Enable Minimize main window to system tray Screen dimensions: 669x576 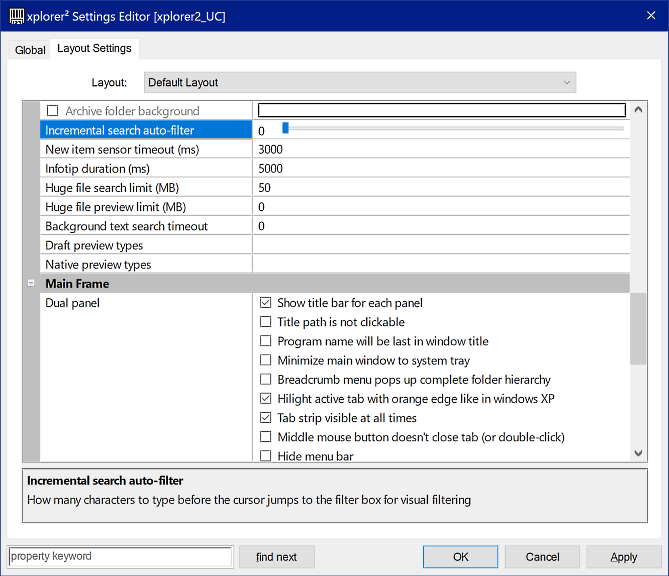point(265,360)
